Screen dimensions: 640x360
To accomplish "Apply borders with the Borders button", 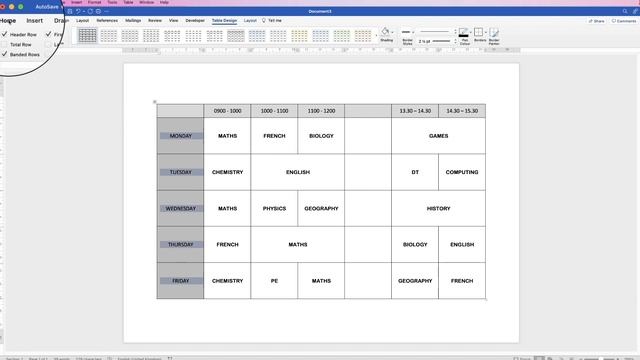I will pos(479,33).
